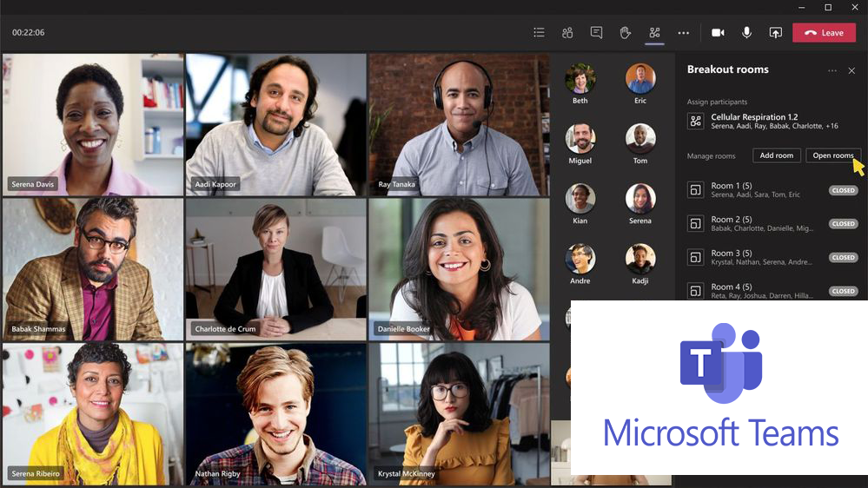Select Serena's avatar in participant strip

point(640,199)
